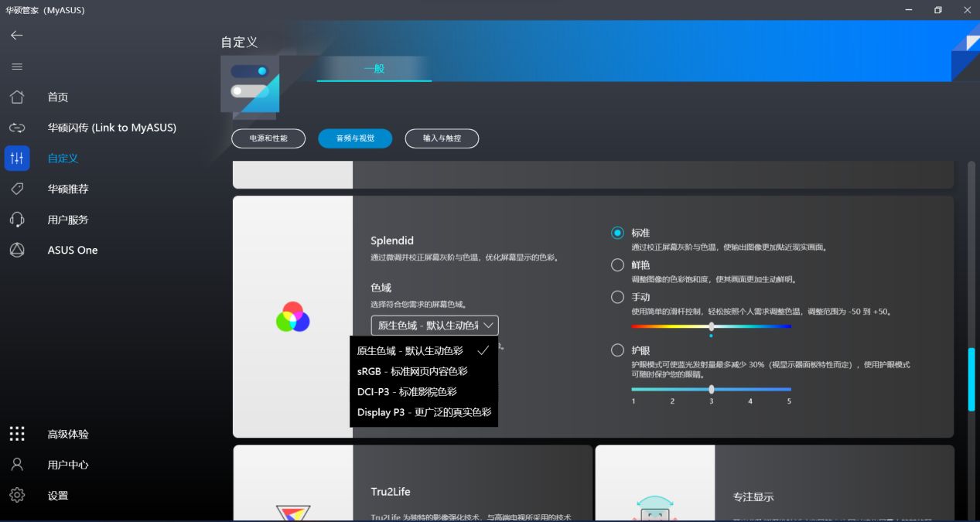980x522 pixels.
Task: Click the 电源和性能 button
Action: pyautogui.click(x=268, y=138)
